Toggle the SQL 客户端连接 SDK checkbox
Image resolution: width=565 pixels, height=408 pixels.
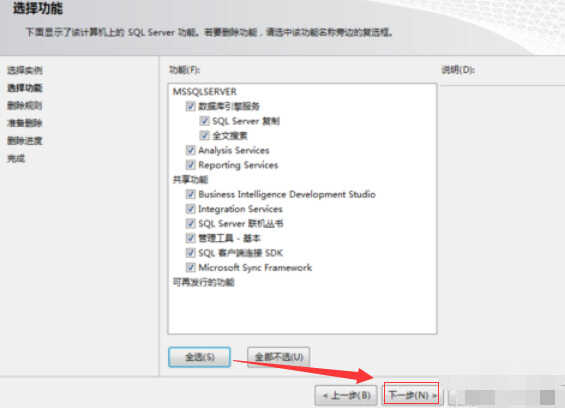[x=190, y=253]
